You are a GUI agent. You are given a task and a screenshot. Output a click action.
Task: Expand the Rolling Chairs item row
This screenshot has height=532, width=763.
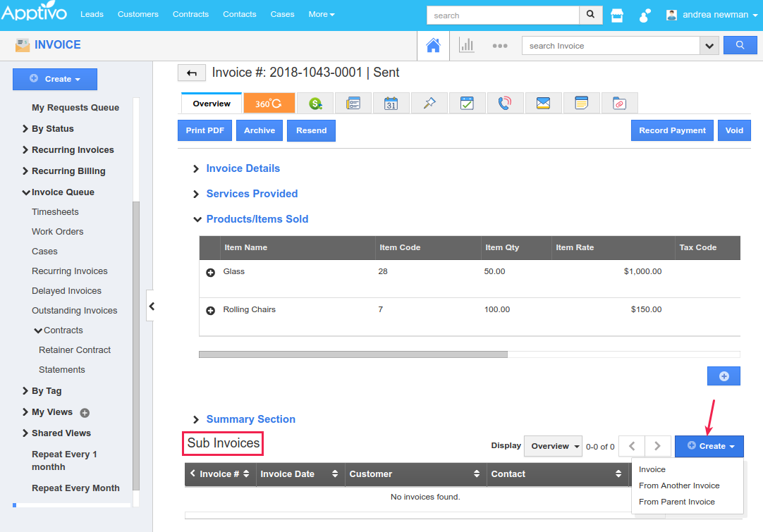click(x=210, y=311)
